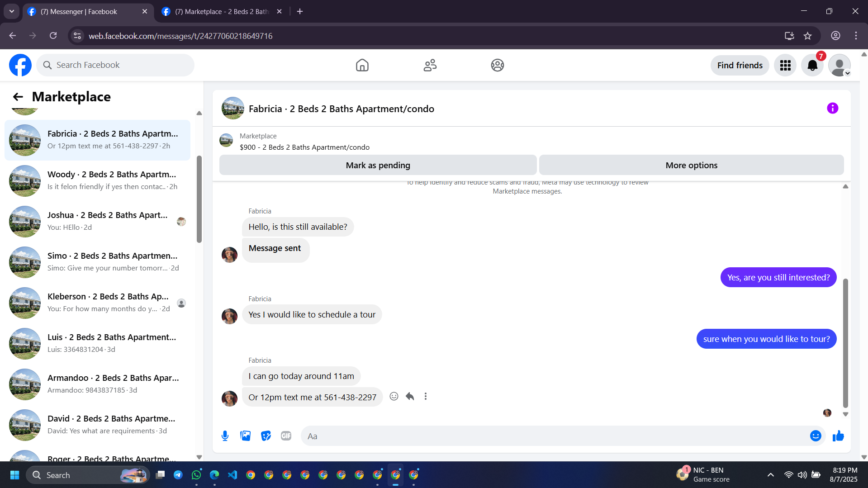
Task: Open the tab search dropdown
Action: point(12,11)
